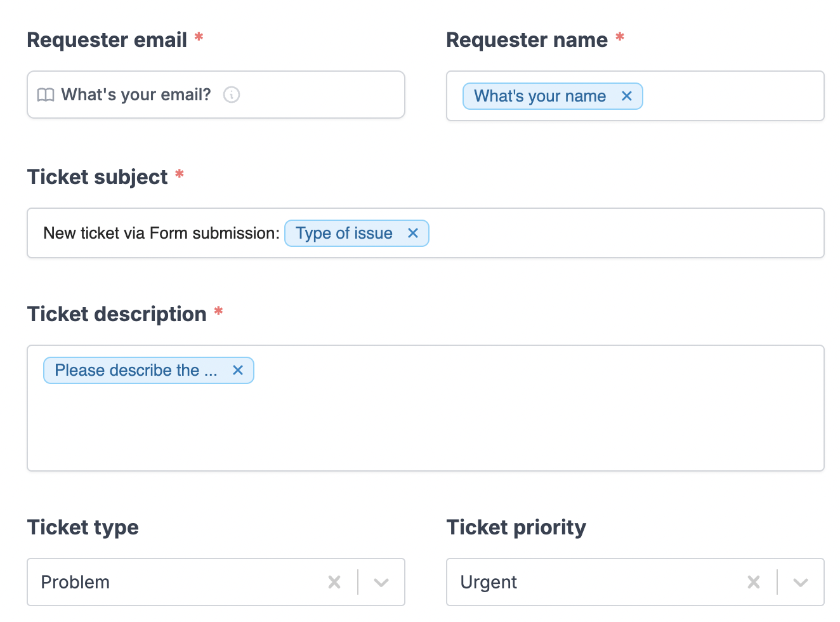Remove the "Type of issue" variable token
Screen dimensions: 840x622
pos(412,233)
